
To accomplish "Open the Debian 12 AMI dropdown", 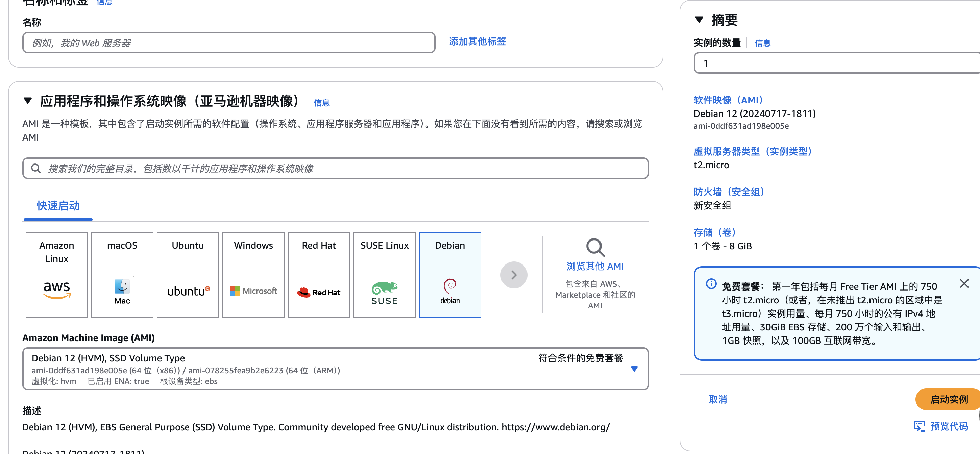I will pyautogui.click(x=336, y=369).
